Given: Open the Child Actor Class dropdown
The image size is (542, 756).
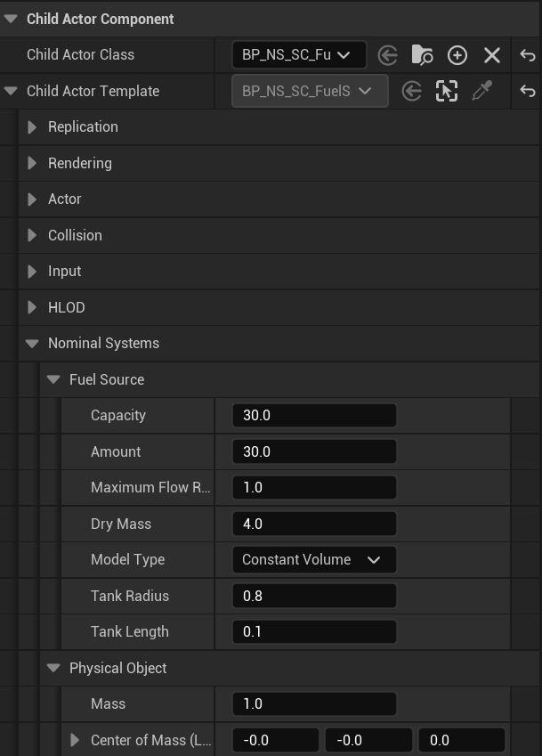Looking at the screenshot, I should click(299, 55).
